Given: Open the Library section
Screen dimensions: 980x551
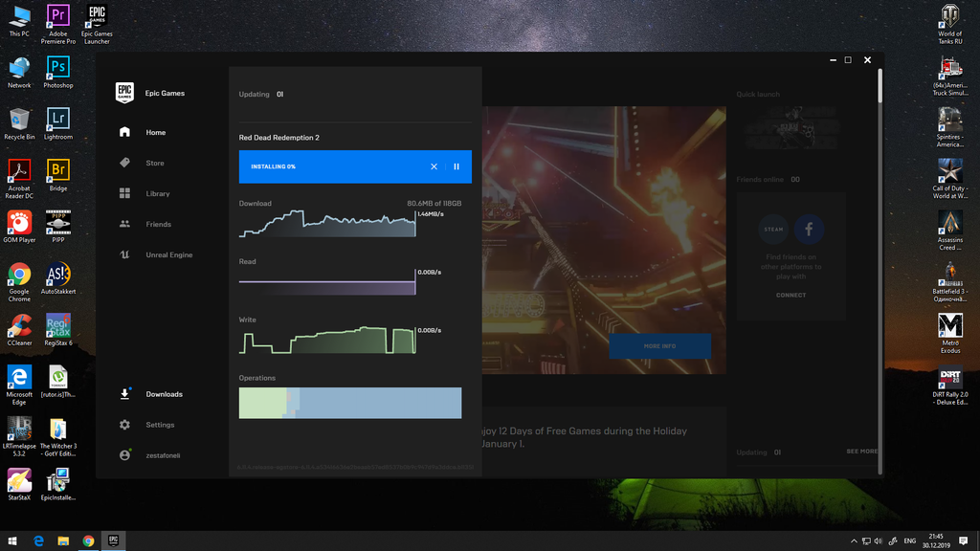Looking at the screenshot, I should (x=158, y=193).
